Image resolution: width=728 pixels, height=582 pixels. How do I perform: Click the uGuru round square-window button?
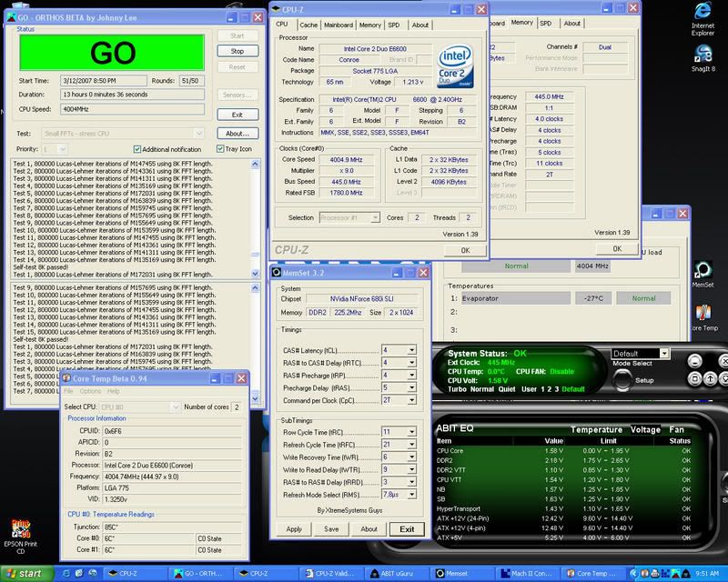pyautogui.click(x=694, y=378)
